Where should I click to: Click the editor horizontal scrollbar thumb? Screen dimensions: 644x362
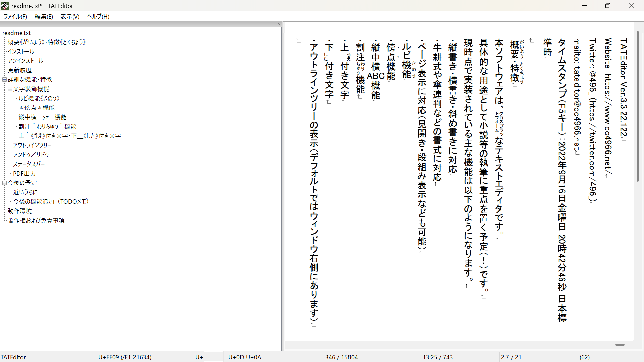620,345
